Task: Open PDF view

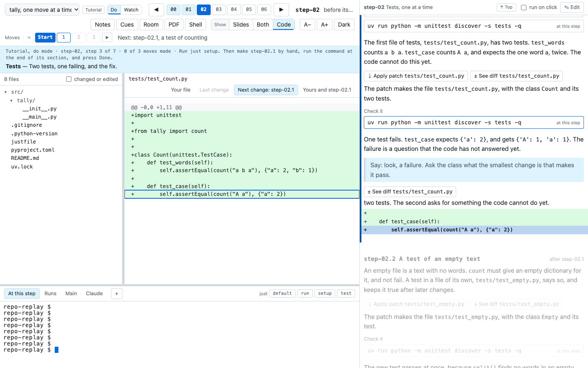Action: pos(174,25)
